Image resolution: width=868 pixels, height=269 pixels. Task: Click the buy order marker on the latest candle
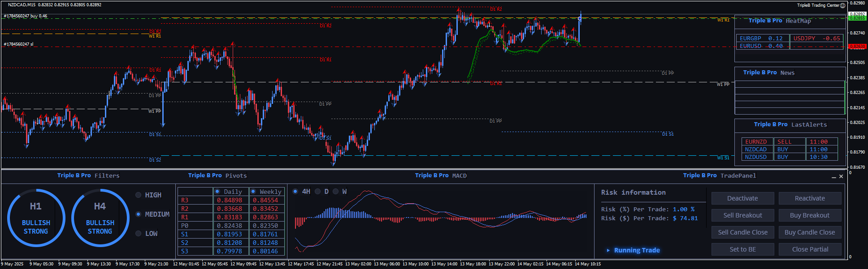[x=580, y=18]
